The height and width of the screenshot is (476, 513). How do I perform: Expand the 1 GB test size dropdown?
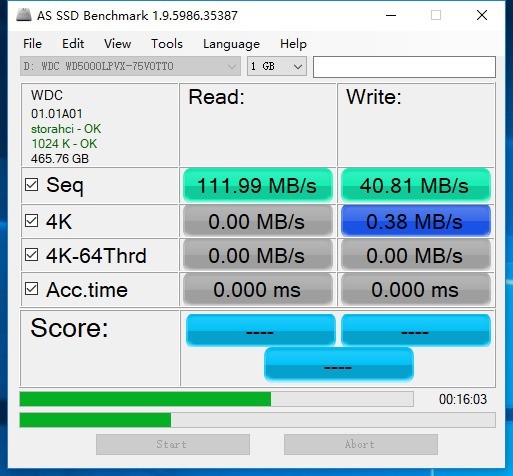click(x=277, y=66)
